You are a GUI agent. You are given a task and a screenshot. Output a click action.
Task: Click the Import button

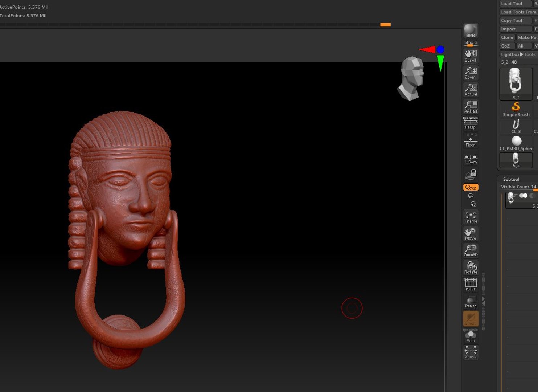tap(516, 29)
